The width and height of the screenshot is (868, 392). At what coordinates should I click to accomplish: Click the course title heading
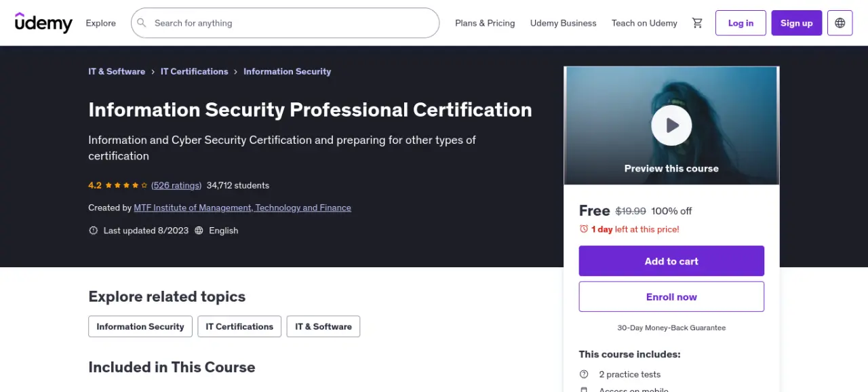(310, 110)
